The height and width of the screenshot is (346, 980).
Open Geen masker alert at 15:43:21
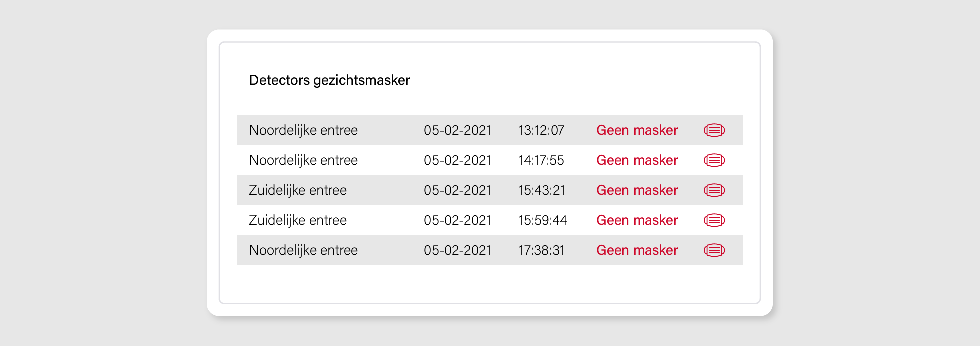tap(637, 190)
